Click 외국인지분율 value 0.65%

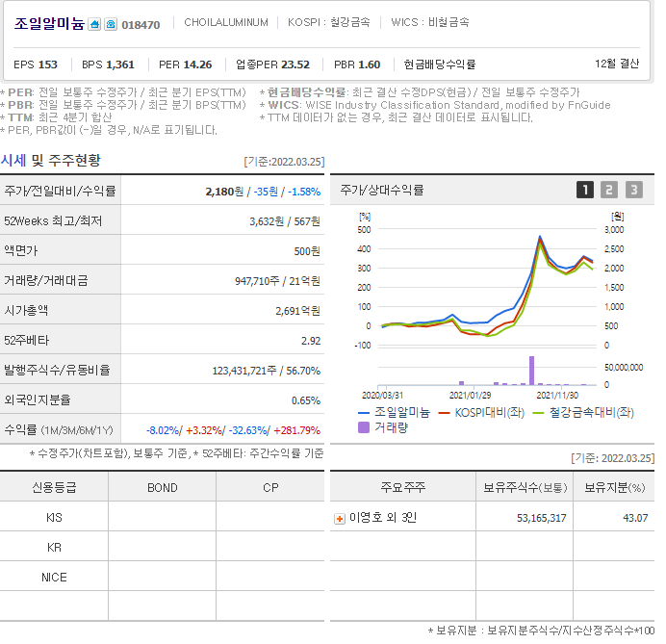306,400
